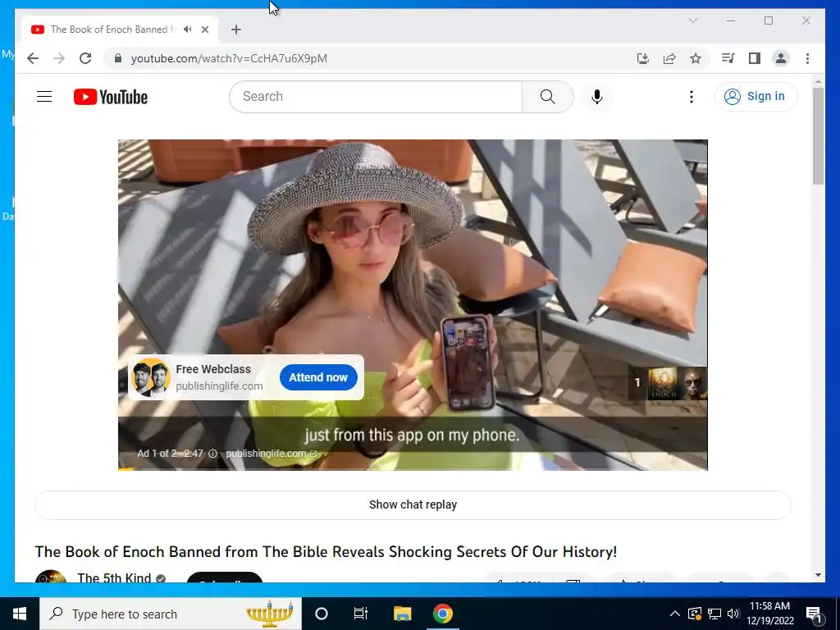Screen dimensions: 840x630
Task: Open File Explorer from taskbar
Action: click(402, 614)
